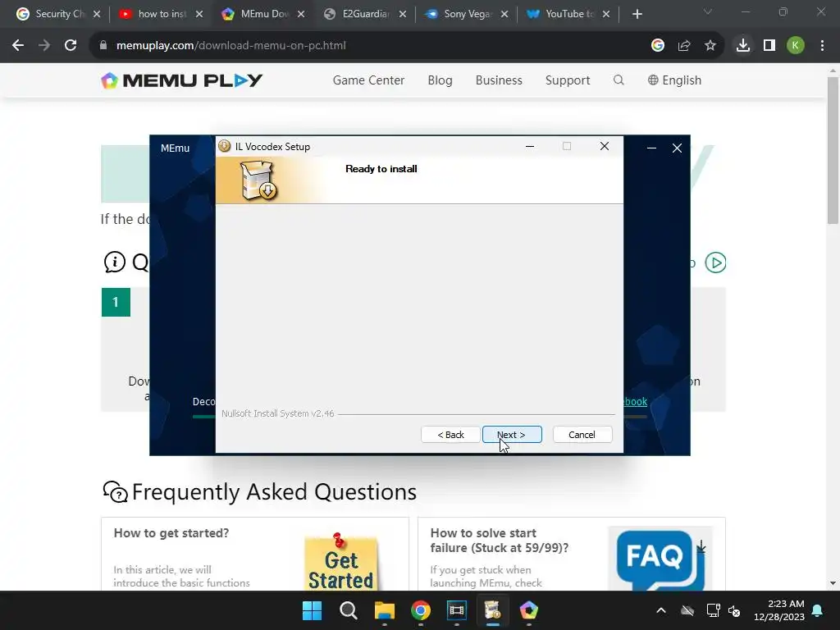
Task: Switch to 'YouTube to' tab
Action: pos(561,14)
